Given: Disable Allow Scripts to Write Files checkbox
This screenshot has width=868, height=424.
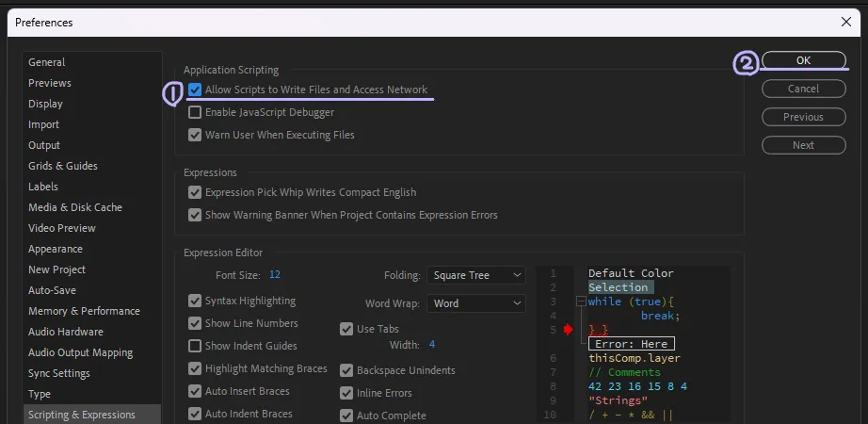Looking at the screenshot, I should [x=195, y=90].
